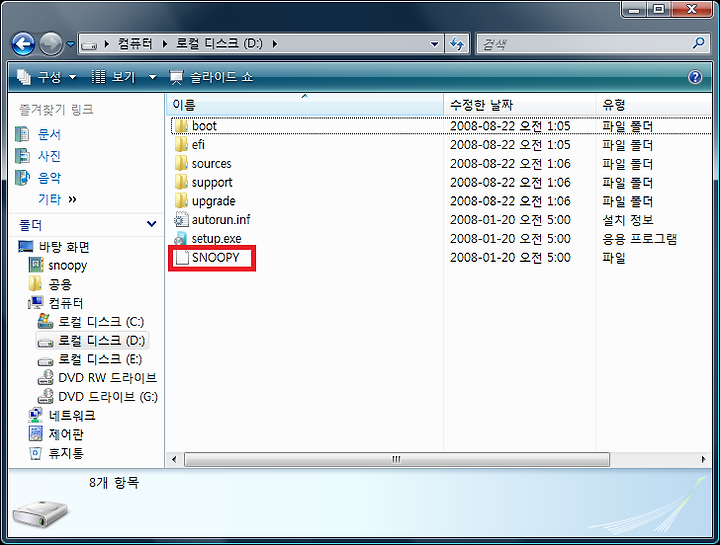The width and height of the screenshot is (720, 545).
Task: Select 컴퓨터 in the address breadcrumb
Action: tap(135, 44)
